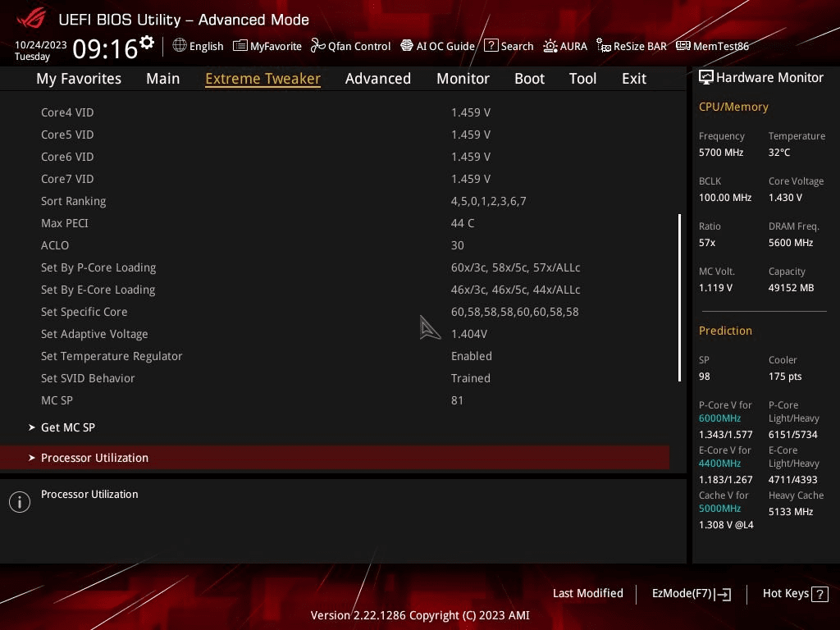Click Last Modified button
This screenshot has width=840, height=630.
[587, 594]
